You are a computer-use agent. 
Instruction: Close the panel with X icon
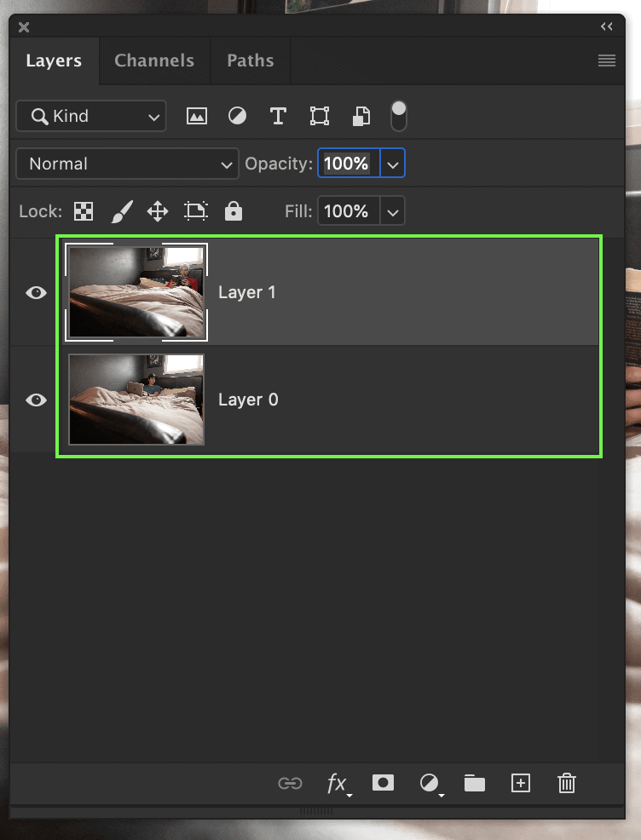click(24, 26)
